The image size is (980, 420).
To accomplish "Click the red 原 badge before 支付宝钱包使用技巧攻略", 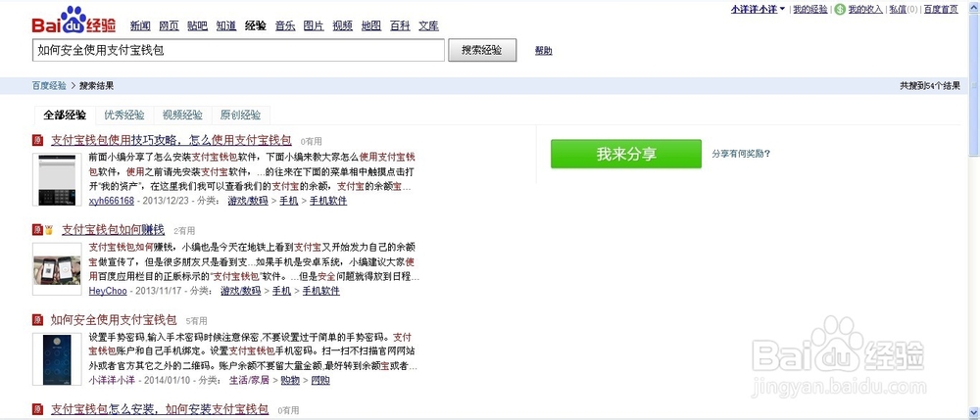I will [x=37, y=140].
